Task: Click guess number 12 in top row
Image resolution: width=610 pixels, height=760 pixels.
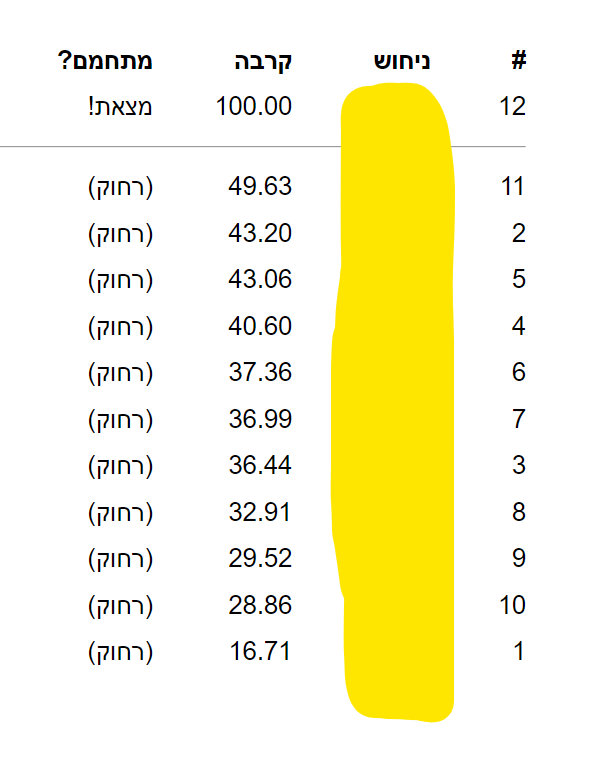Action: click(512, 106)
